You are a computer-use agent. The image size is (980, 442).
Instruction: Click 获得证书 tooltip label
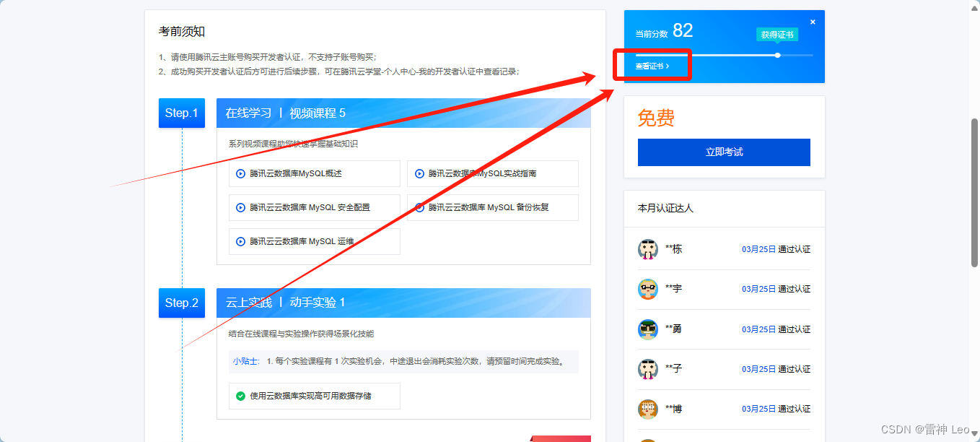(x=777, y=35)
